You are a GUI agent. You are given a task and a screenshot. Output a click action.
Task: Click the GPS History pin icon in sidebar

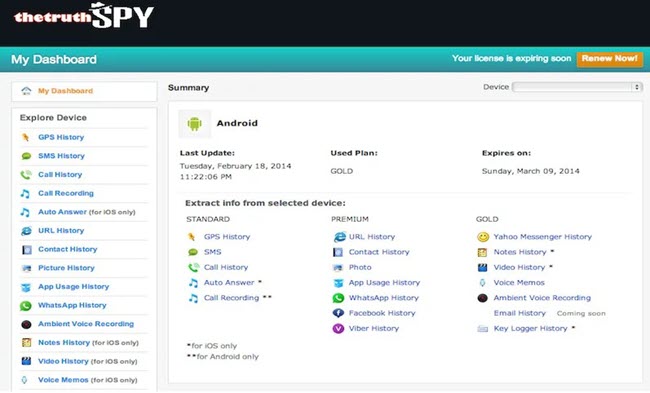coord(26,137)
